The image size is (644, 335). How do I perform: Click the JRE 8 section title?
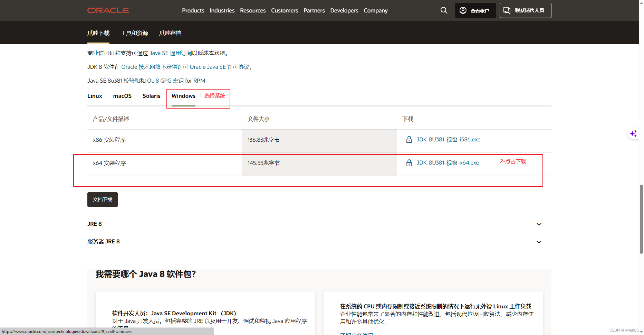click(x=95, y=224)
